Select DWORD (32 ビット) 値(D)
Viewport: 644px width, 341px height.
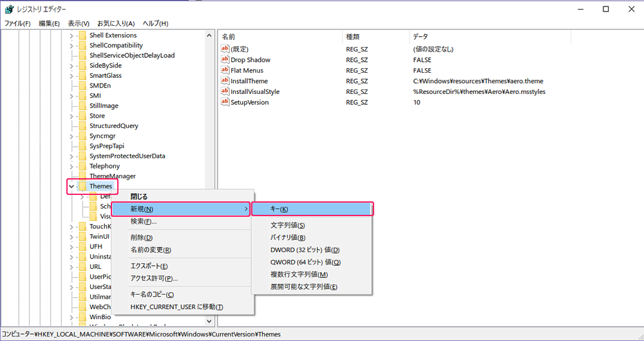312,250
